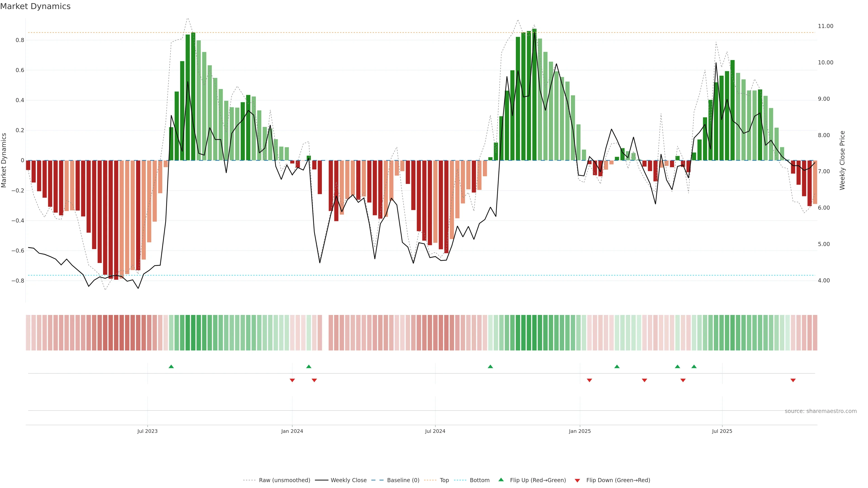Screen dimensions: 868x488
Task: Click the Flip Down marker just after Jan 2025
Action: coord(589,380)
